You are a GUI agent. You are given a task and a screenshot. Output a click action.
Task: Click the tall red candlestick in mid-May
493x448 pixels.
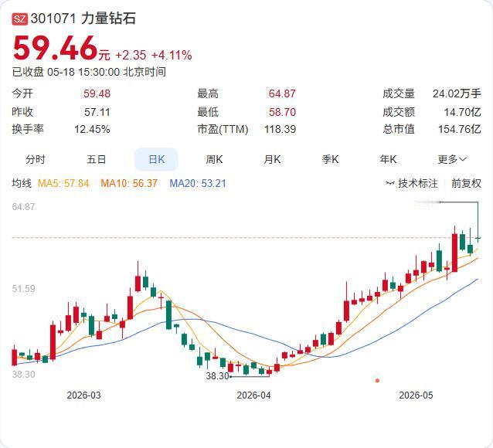454,253
